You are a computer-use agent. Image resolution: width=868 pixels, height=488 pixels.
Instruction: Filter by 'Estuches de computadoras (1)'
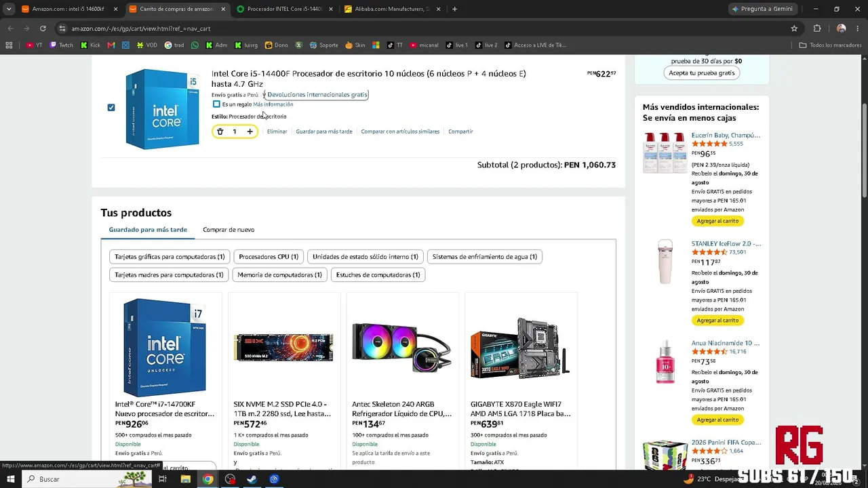378,275
